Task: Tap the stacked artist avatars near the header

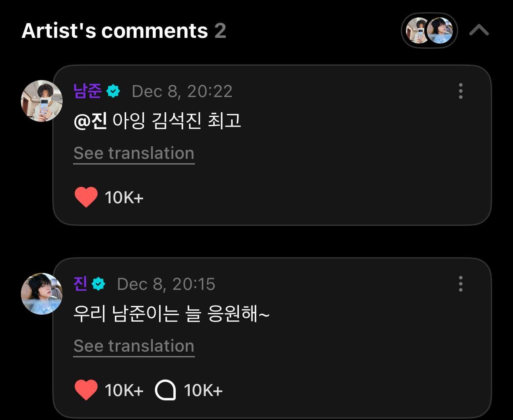Action: tap(429, 30)
